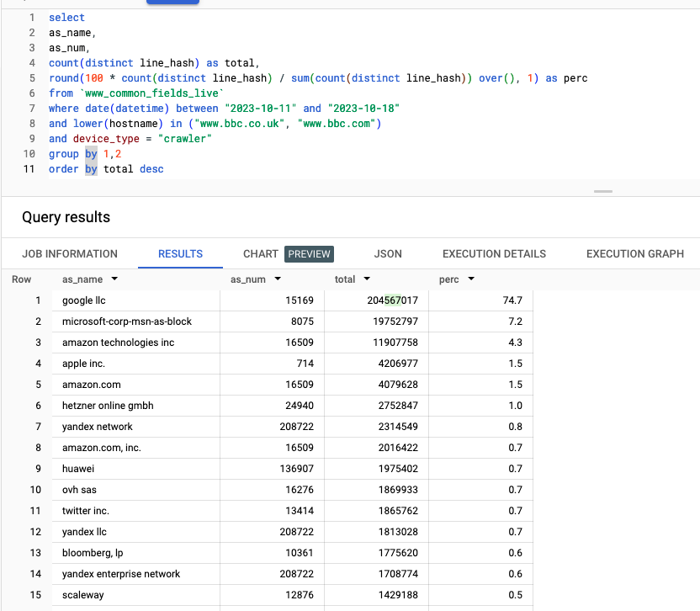
Task: Select the 'yandex network' cell
Action: click(x=135, y=426)
